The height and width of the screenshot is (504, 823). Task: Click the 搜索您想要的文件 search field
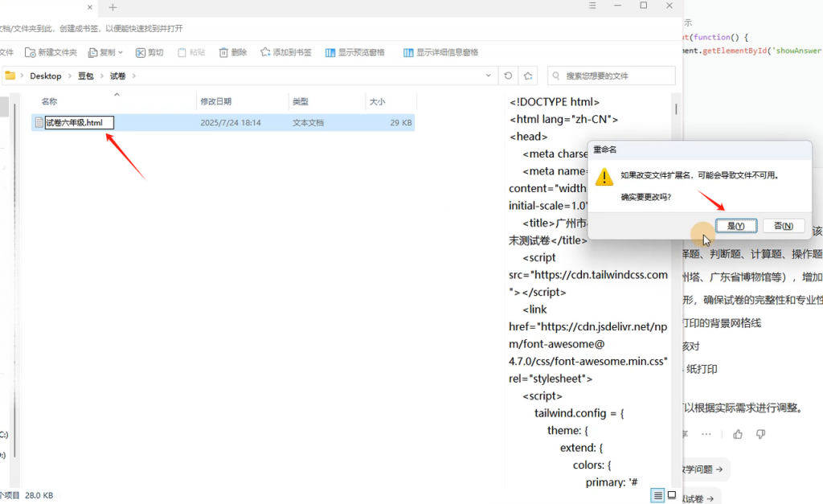[x=612, y=76]
